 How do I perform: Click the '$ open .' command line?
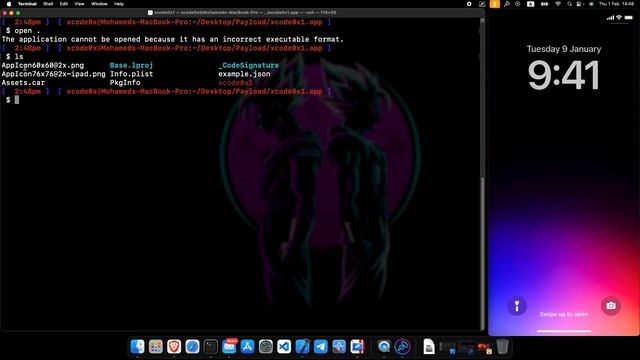[23, 31]
